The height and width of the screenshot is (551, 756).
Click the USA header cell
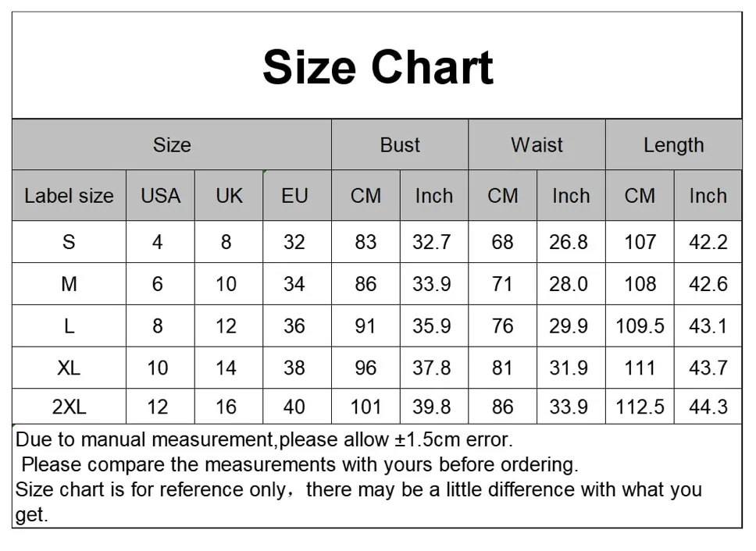pos(161,196)
